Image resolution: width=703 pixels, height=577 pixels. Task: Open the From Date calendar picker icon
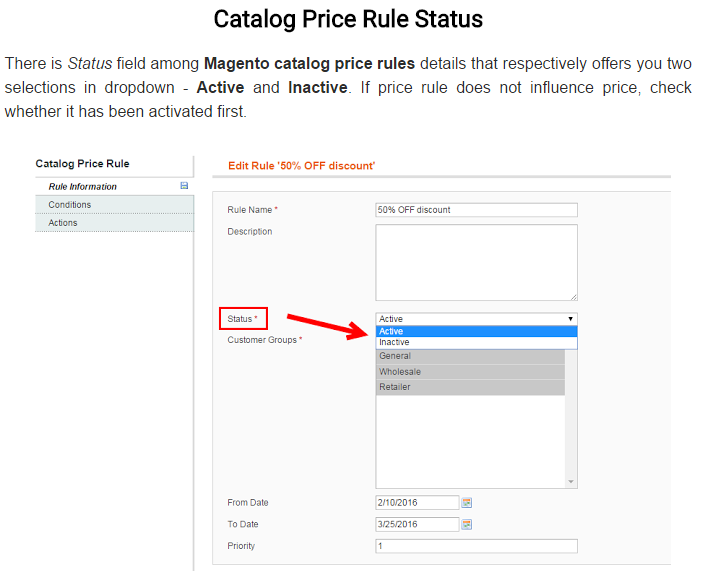pyautogui.click(x=466, y=502)
